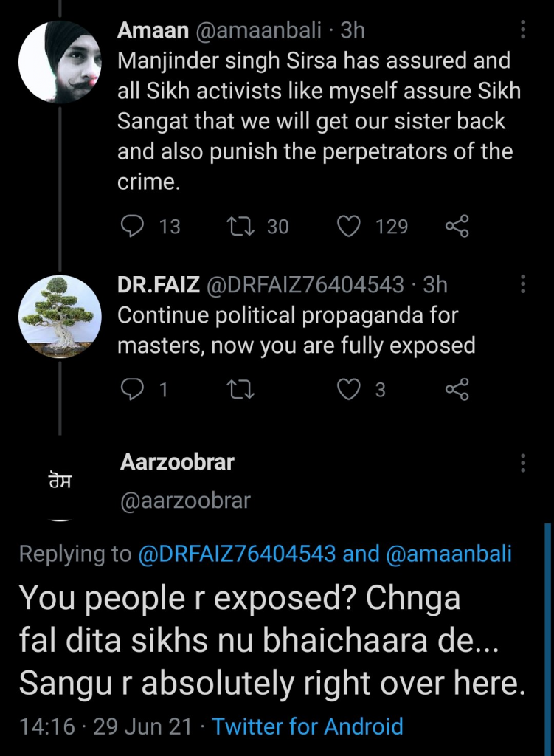
Task: Reply to DR.FAIZ's tweet
Action: [132, 389]
